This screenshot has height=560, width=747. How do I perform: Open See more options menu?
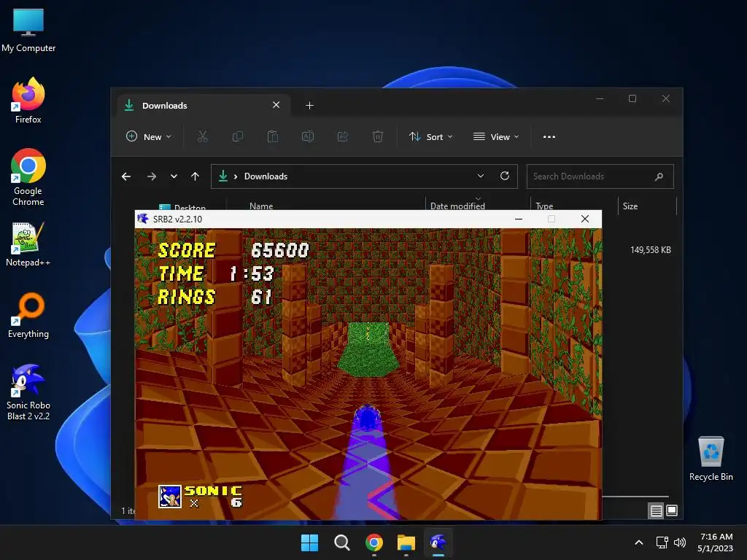pyautogui.click(x=549, y=136)
